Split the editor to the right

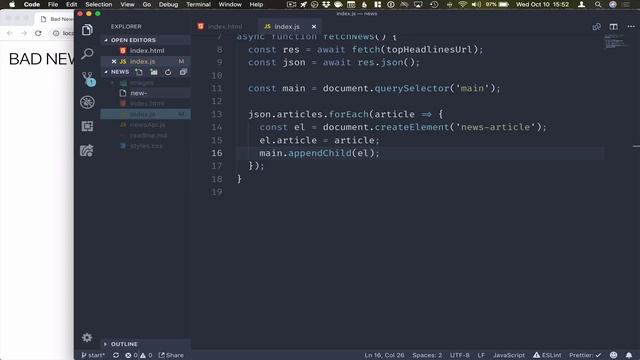[613, 27]
